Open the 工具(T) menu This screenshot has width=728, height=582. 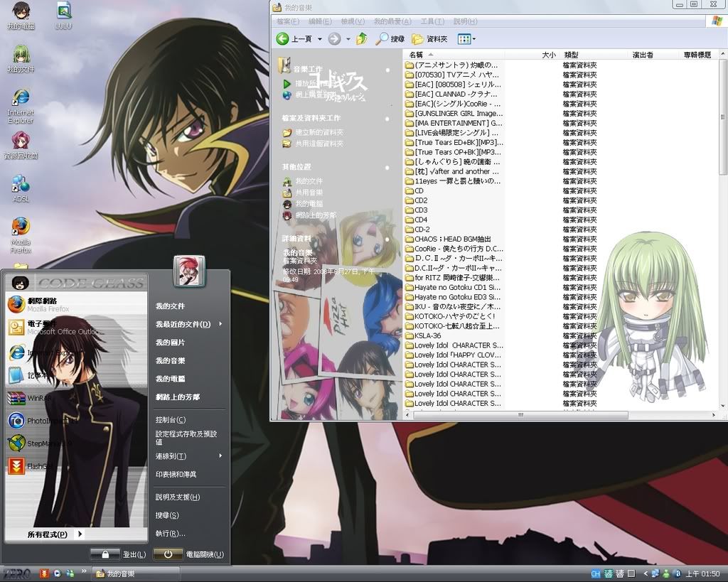[432, 21]
